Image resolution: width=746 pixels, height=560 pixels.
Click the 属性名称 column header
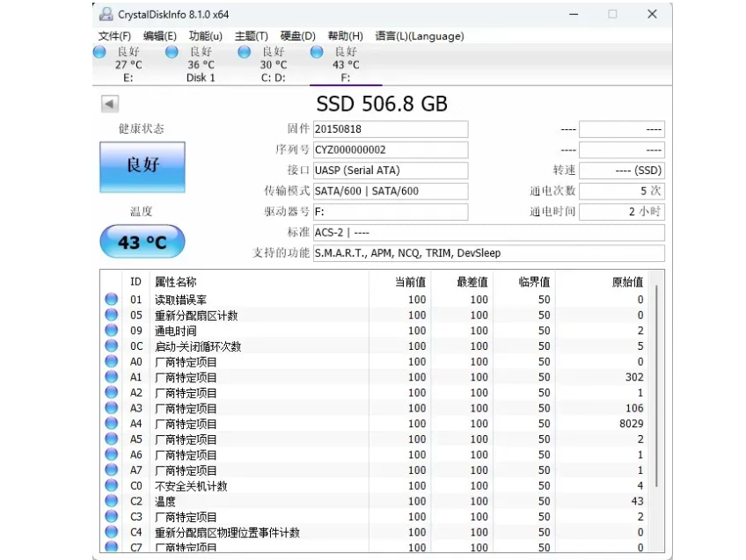[260, 282]
